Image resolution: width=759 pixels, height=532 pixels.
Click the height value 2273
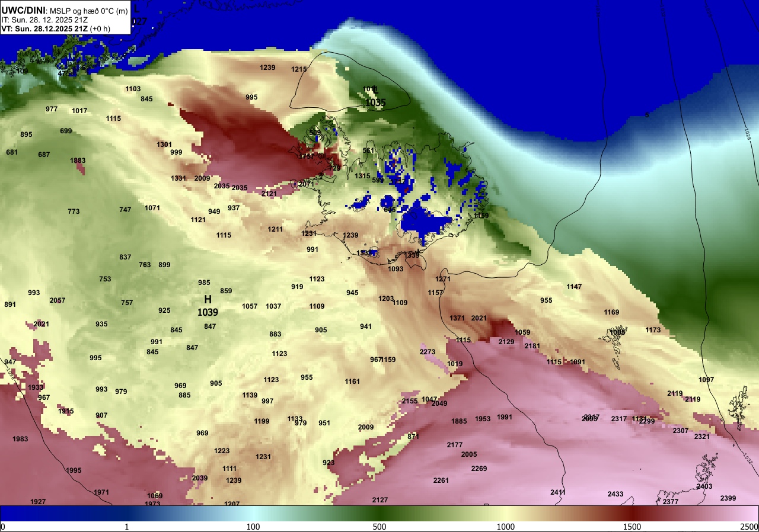point(428,352)
